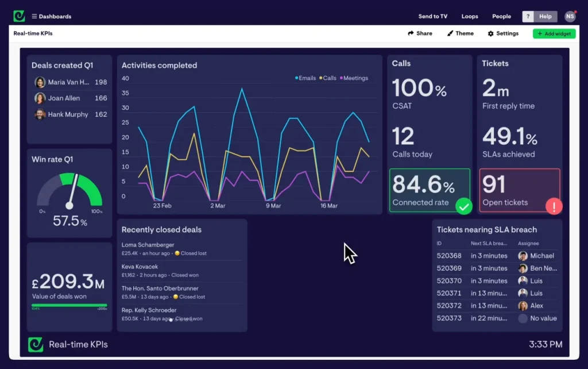This screenshot has width=588, height=369.
Task: Click the green checkmark on Connected rate
Action: (x=464, y=206)
